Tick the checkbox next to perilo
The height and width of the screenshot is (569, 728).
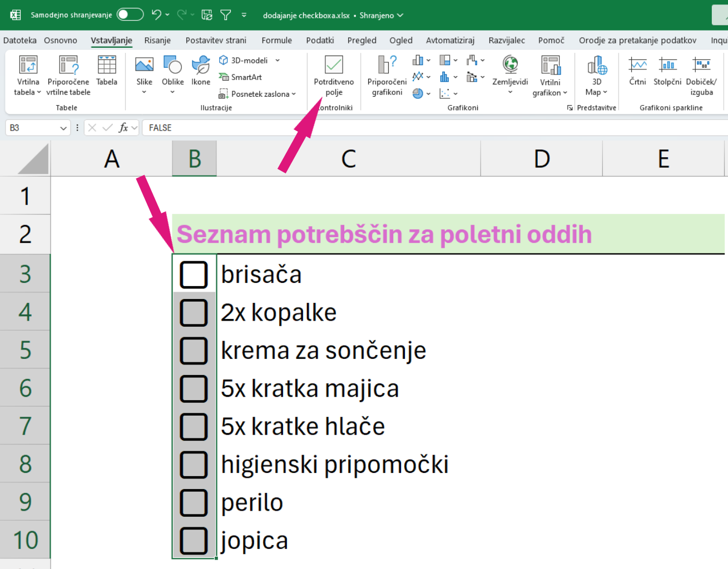(x=194, y=502)
